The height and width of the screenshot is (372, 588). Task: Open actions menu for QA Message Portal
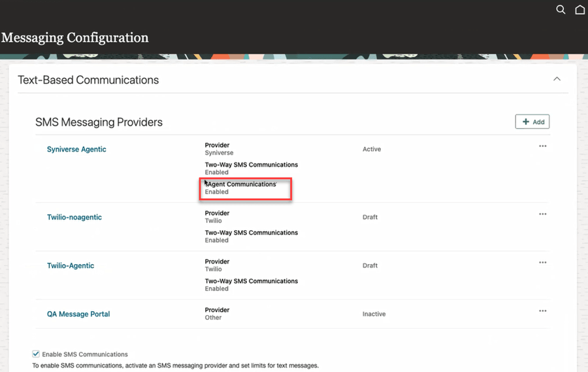tap(542, 311)
